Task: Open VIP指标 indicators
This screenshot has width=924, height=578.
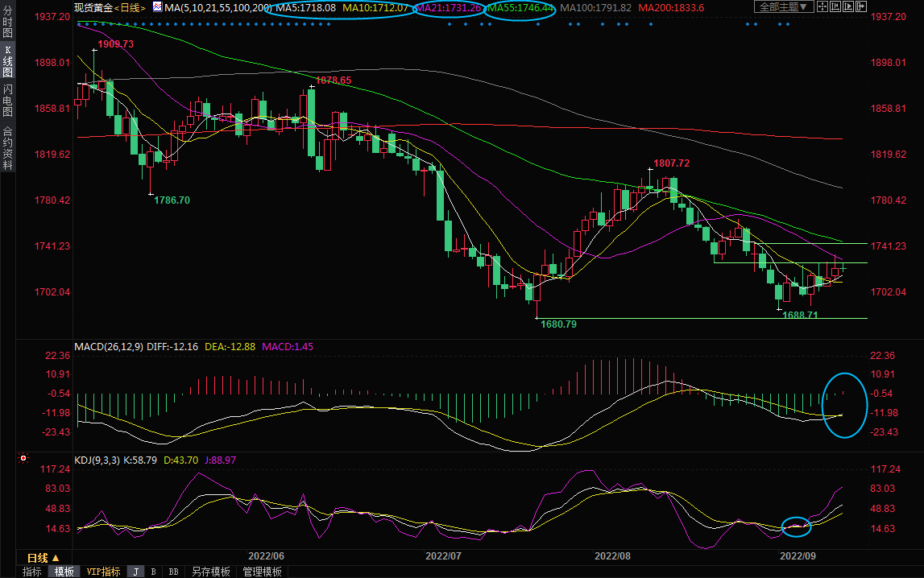Action: point(103,572)
